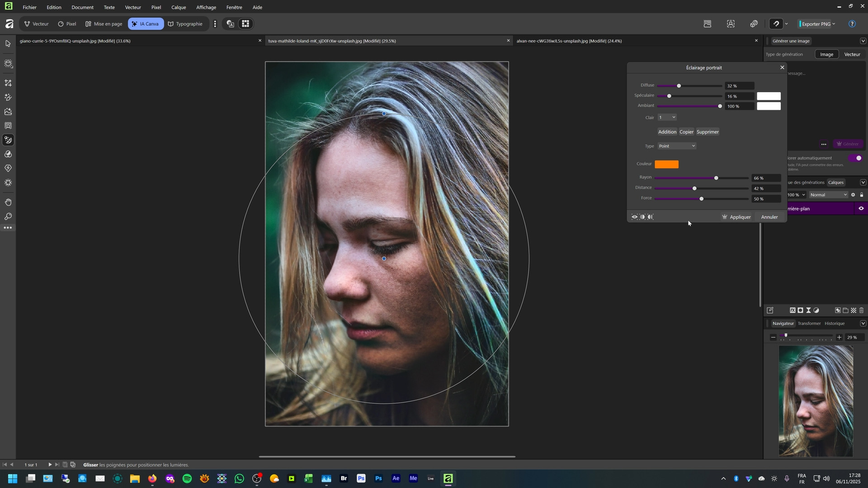Click the Appliquer button

tap(736, 217)
